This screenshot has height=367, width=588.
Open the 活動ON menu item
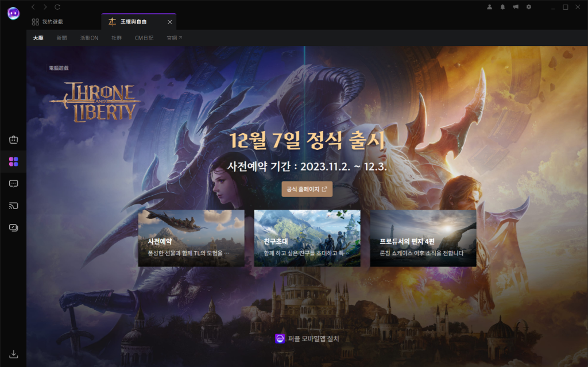pyautogui.click(x=89, y=38)
